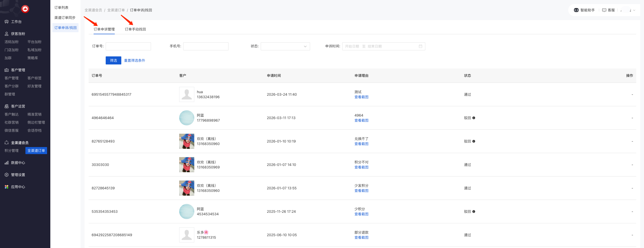Click into the 订单号 input field
Image resolution: width=644 pixels, height=248 pixels.
(128, 46)
